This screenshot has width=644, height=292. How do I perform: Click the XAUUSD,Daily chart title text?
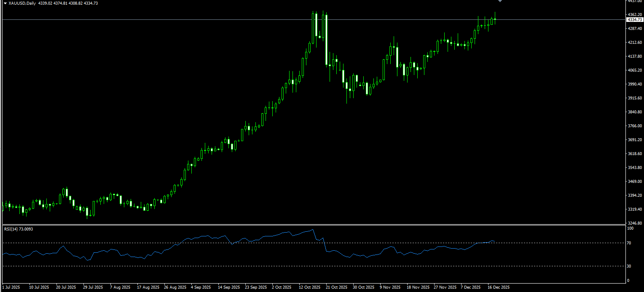(x=22, y=3)
